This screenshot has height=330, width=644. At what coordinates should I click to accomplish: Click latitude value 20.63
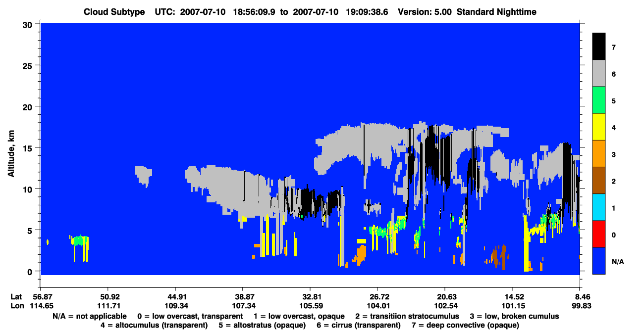445,297
